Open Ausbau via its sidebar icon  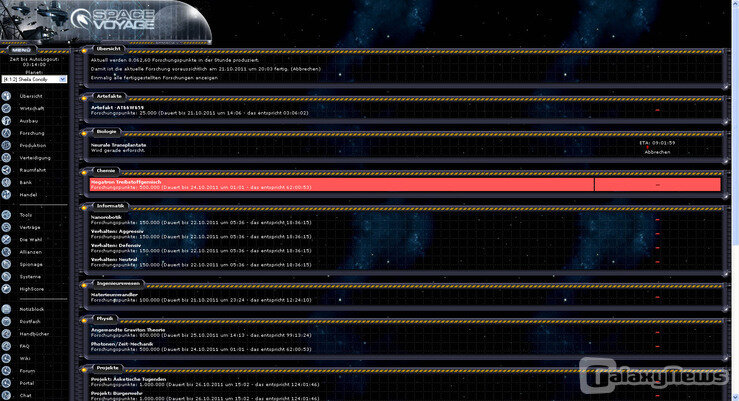coord(6,121)
